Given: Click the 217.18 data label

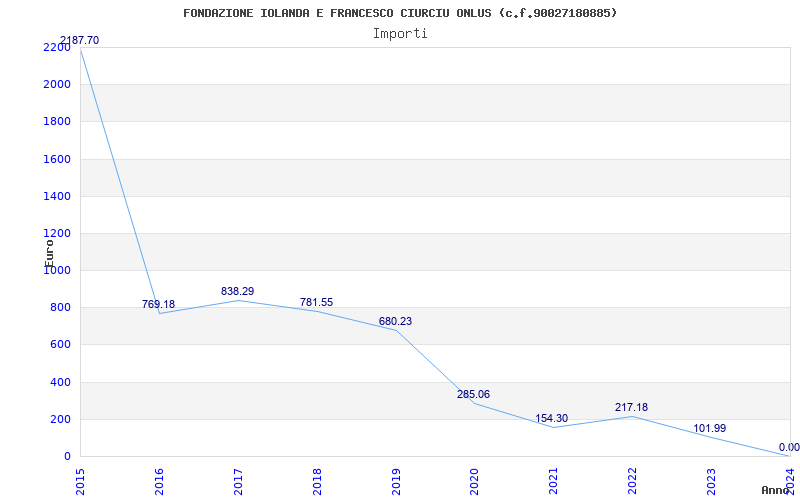Looking at the screenshot, I should click(x=632, y=407).
